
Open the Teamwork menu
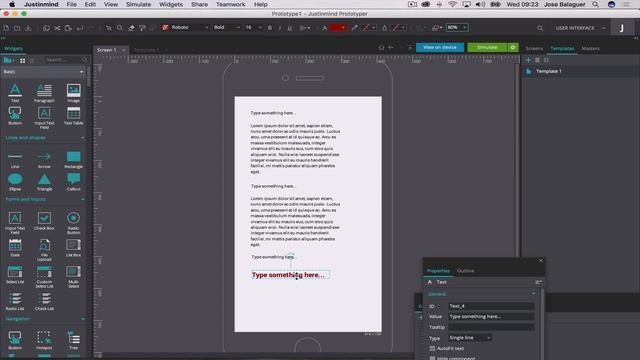pyautogui.click(x=230, y=4)
